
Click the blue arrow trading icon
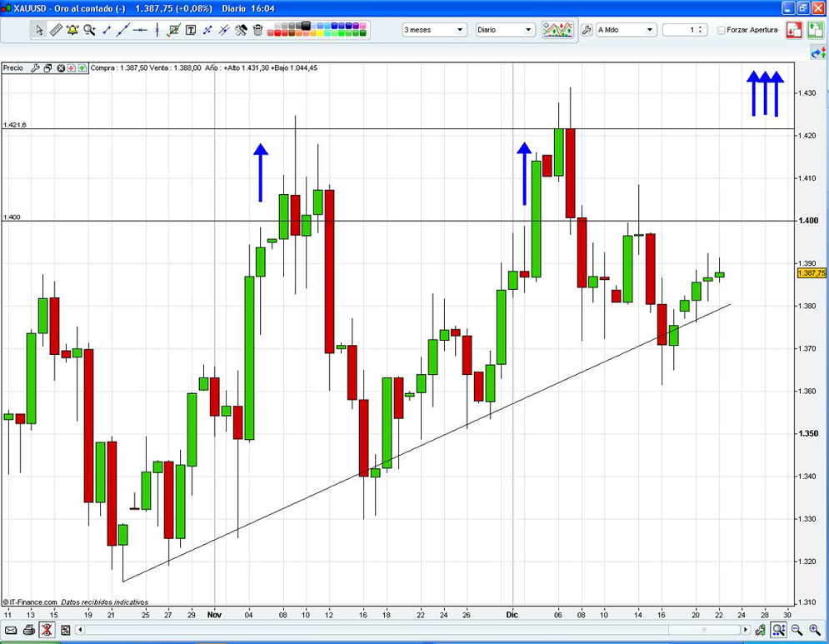click(x=818, y=52)
